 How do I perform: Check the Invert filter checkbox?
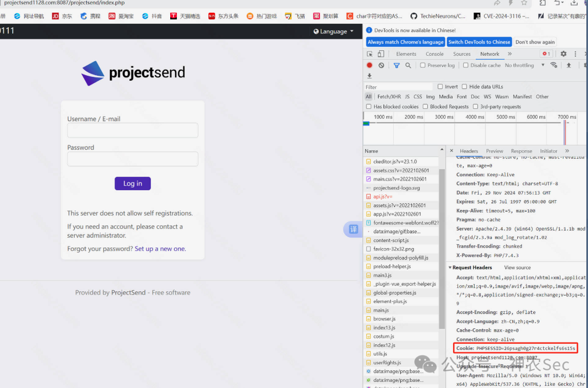point(440,87)
